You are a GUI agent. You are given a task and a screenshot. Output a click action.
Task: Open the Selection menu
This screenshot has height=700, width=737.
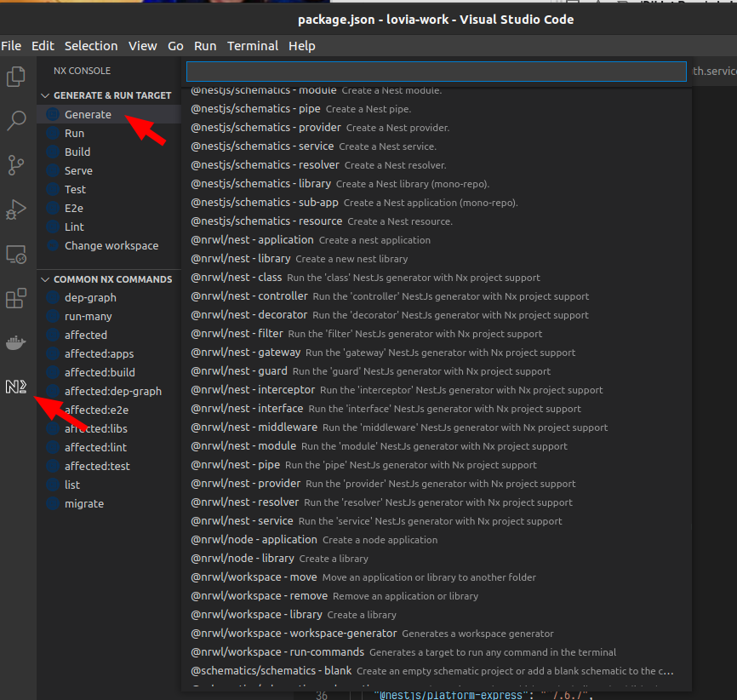pyautogui.click(x=91, y=46)
